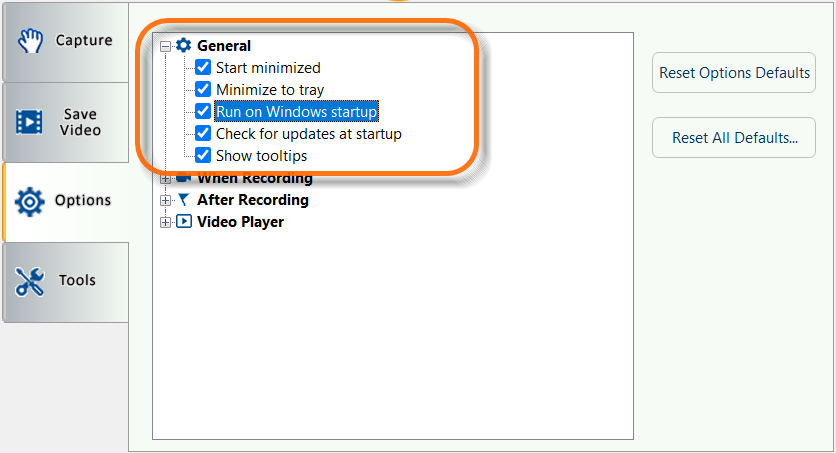Click the Video Player play icon
This screenshot has width=836, height=453.
click(183, 222)
